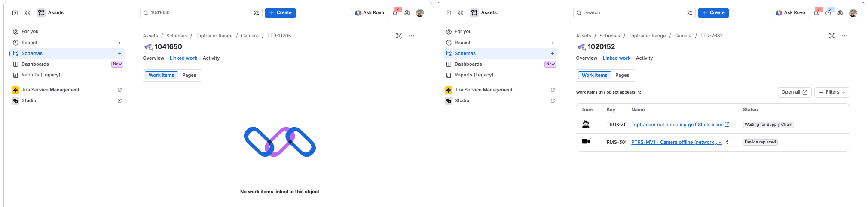Expand Recent in the 1041650 window sidebar

click(x=119, y=43)
